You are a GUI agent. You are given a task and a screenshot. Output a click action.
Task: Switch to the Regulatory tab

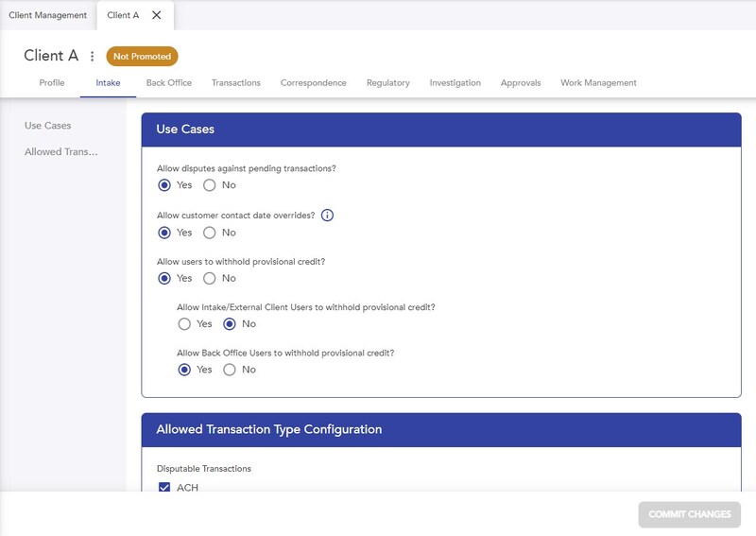click(x=388, y=82)
